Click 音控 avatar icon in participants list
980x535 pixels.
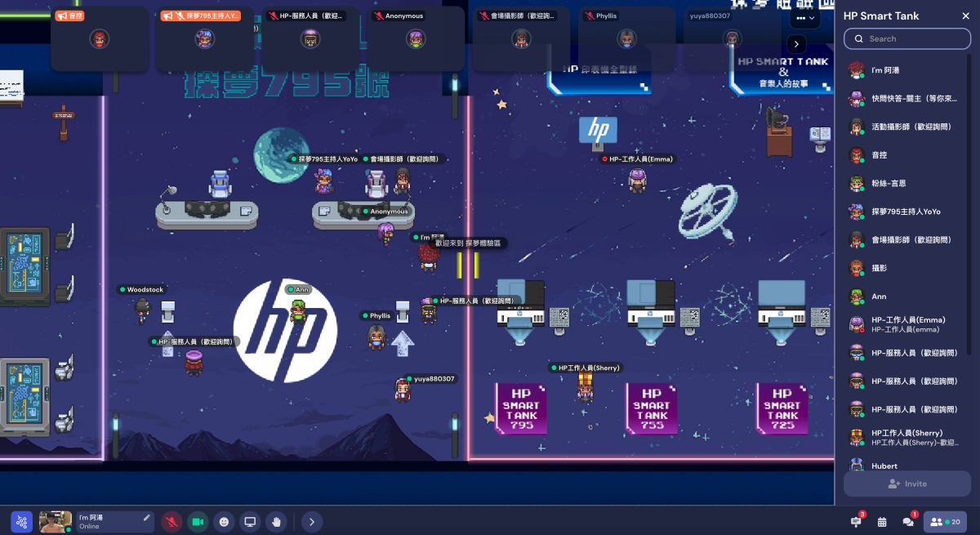coord(856,155)
